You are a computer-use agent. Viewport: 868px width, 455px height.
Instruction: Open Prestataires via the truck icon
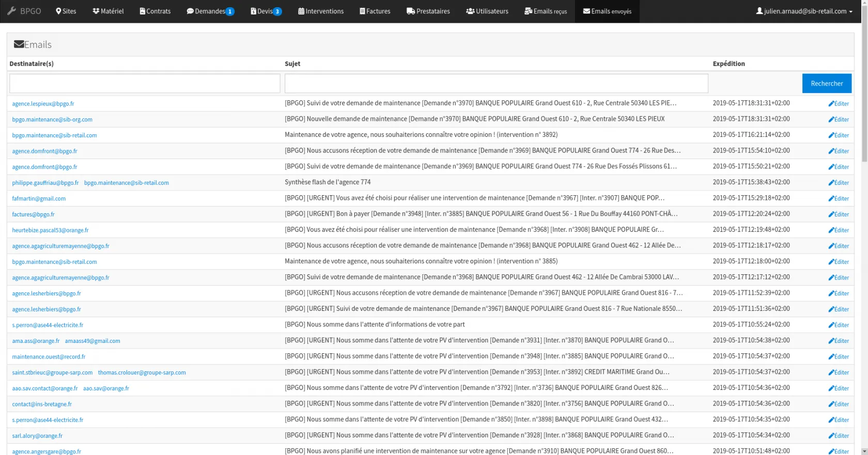(411, 11)
